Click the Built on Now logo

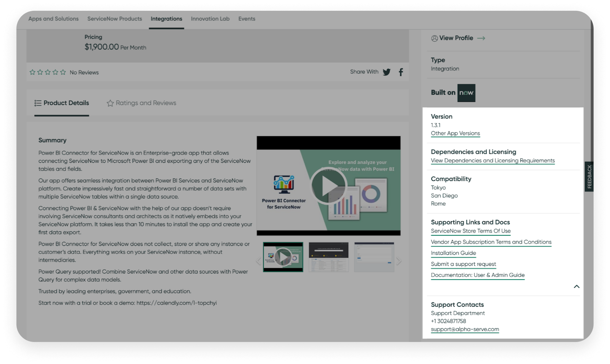click(466, 93)
